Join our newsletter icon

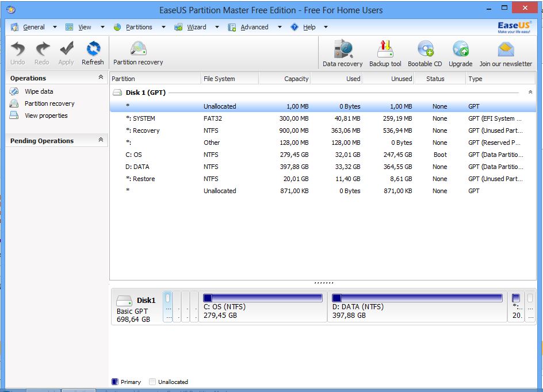[x=506, y=49]
